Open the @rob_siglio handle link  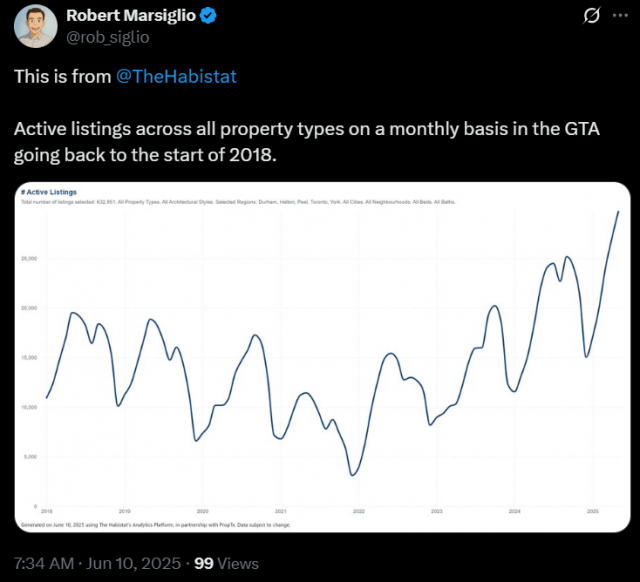(108, 37)
